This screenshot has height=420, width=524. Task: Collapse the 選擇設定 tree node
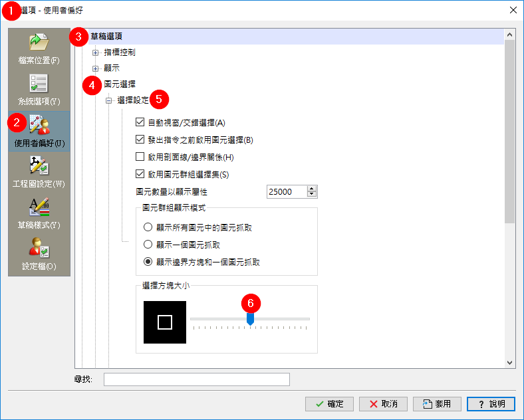[x=109, y=100]
